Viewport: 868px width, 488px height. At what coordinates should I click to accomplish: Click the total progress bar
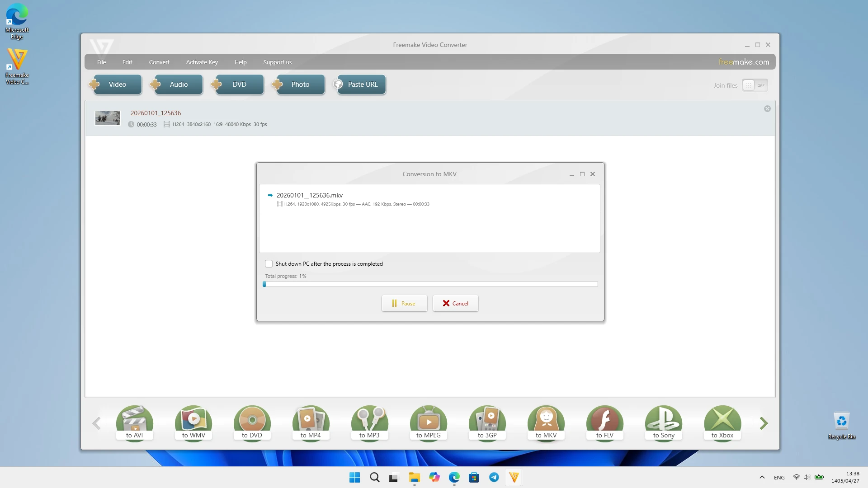tap(430, 284)
